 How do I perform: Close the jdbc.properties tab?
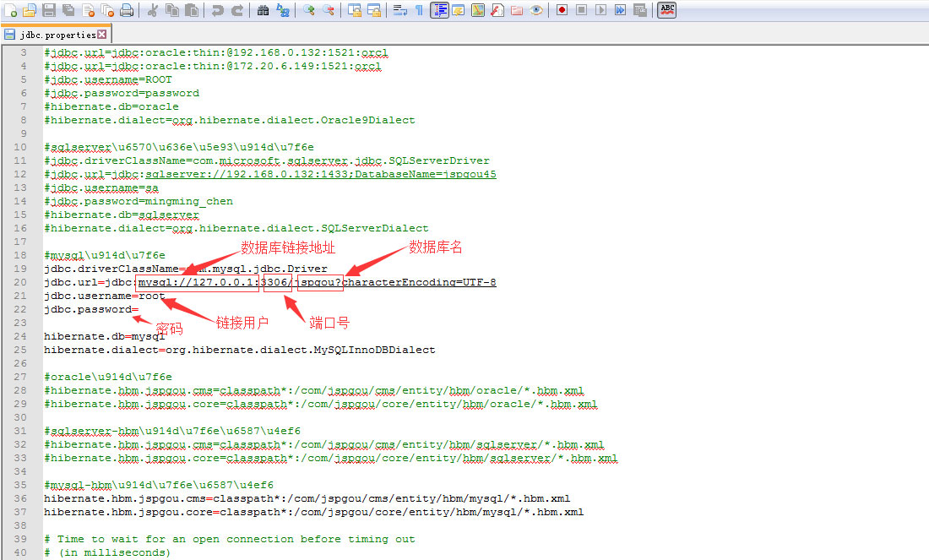click(102, 35)
